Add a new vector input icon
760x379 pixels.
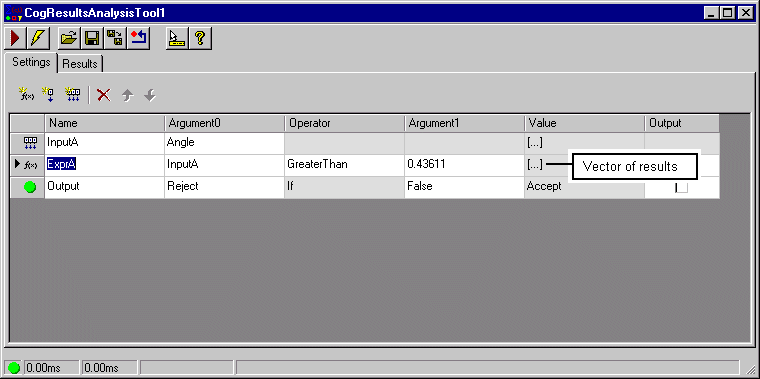click(x=73, y=94)
